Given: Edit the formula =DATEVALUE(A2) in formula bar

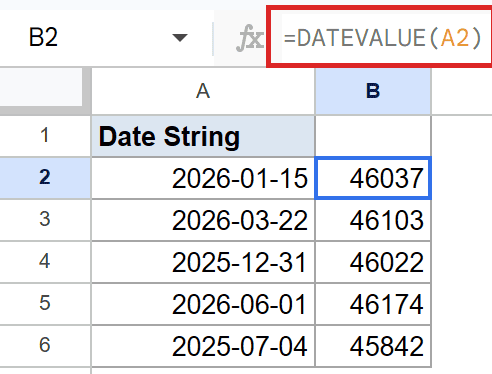Looking at the screenshot, I should 382,37.
